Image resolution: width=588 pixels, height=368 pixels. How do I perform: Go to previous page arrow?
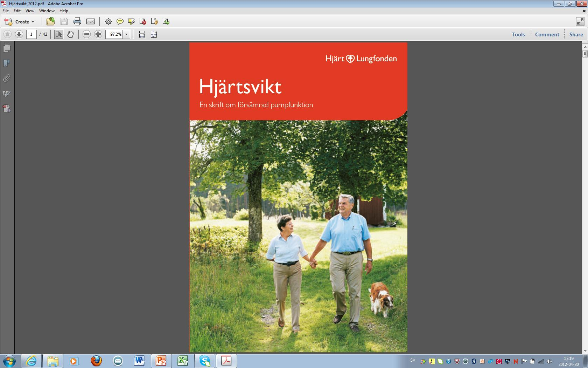(x=7, y=34)
